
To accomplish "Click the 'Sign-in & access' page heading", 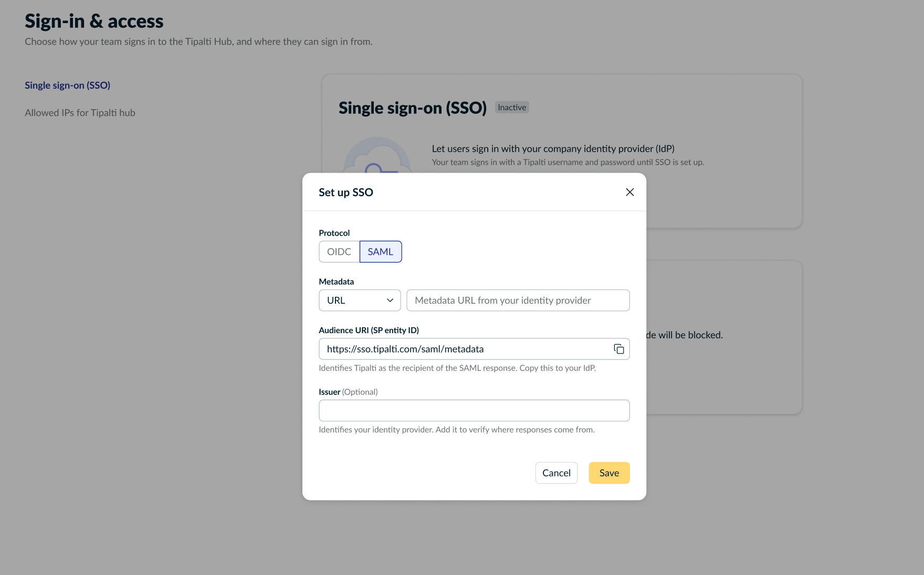I will click(x=94, y=21).
